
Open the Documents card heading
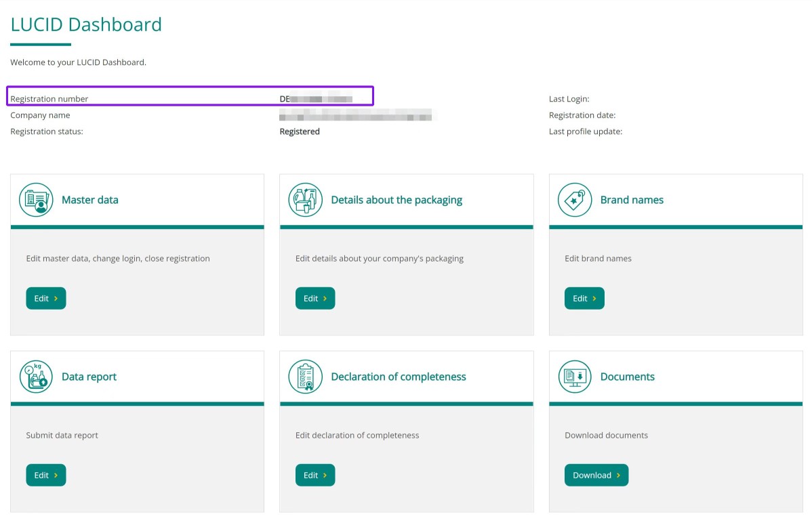click(627, 377)
